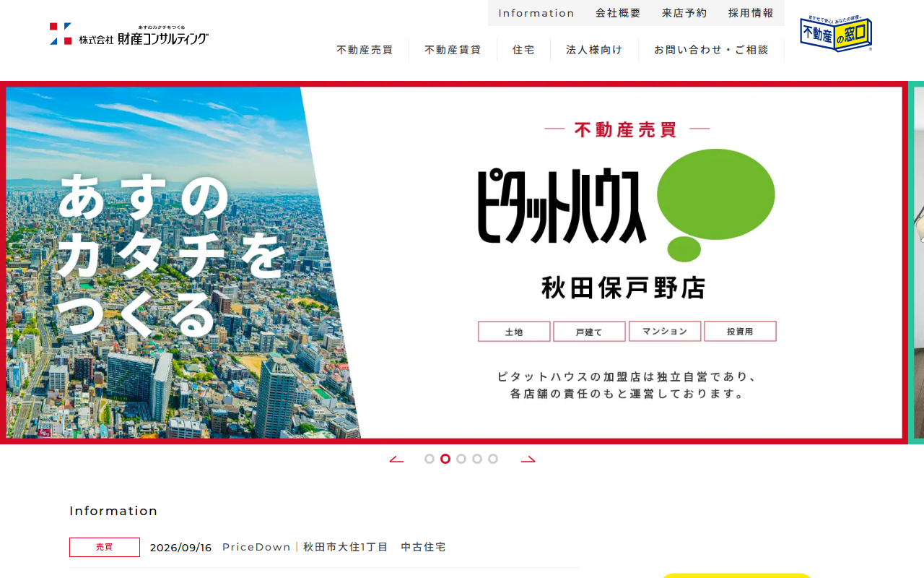Go to previous slide with left arrow
This screenshot has height=578, width=924.
pos(396,460)
